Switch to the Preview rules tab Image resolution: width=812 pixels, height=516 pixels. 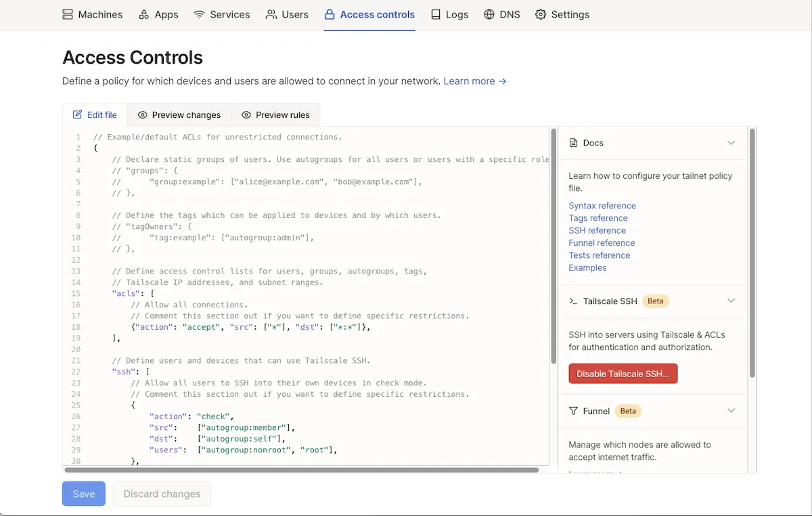pos(275,115)
